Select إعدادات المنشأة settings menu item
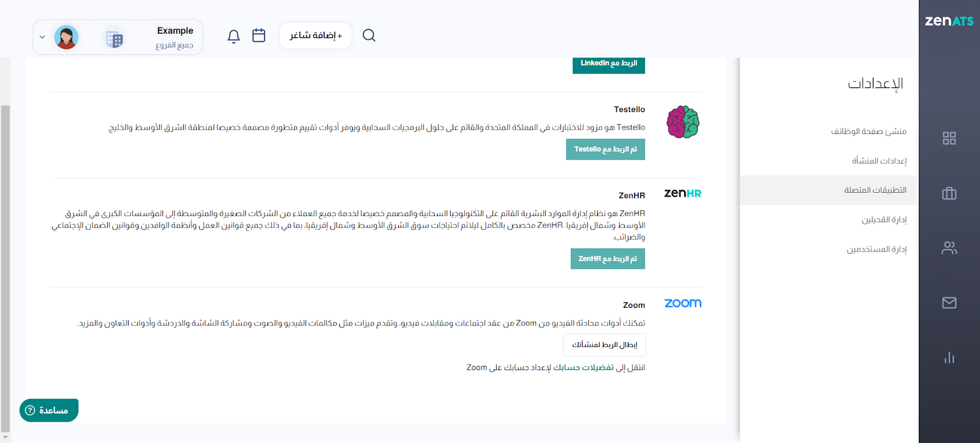This screenshot has height=443, width=980. (879, 161)
